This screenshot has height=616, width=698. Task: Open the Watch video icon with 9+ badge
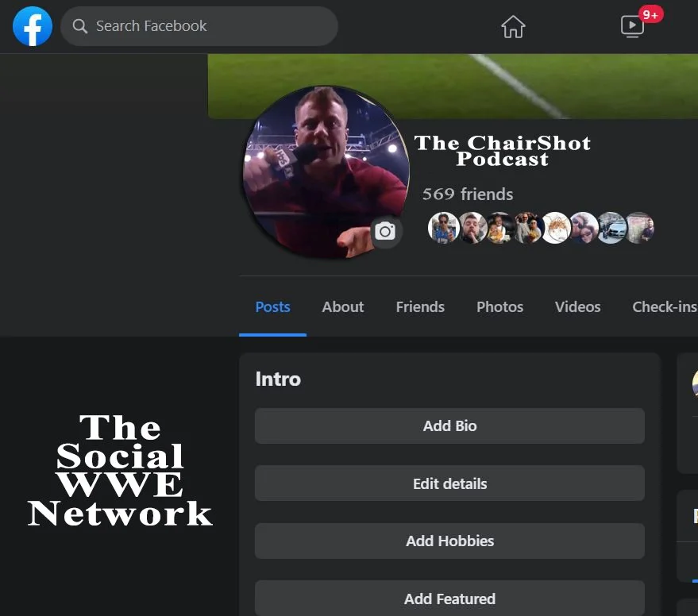(x=633, y=26)
